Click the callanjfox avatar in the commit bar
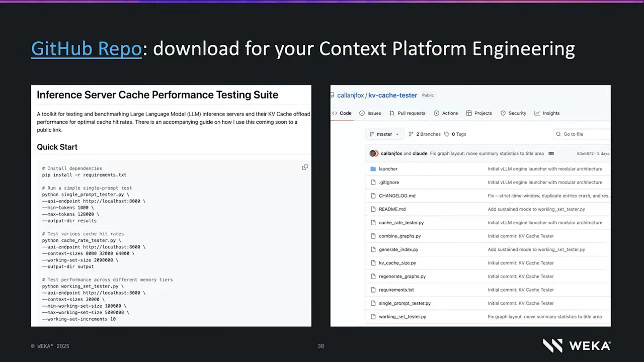Screen dimensions: 644x362 tap(373, 153)
